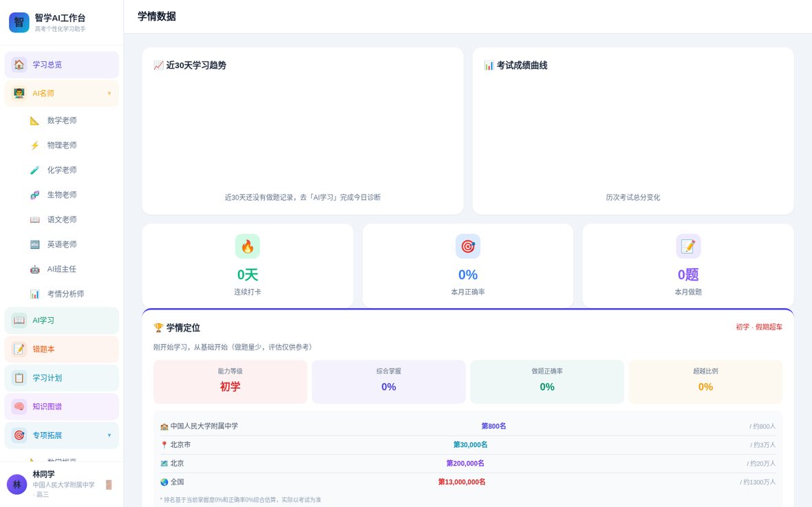Click the 历次考试总分变化 caption
Viewport: 812px width, 507px height.
click(633, 197)
